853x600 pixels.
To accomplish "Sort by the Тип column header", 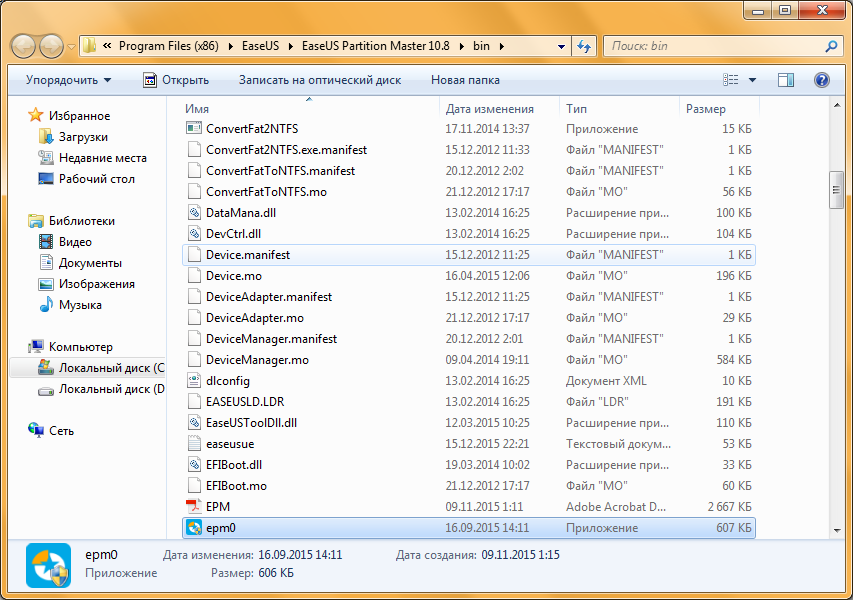I will (x=619, y=109).
